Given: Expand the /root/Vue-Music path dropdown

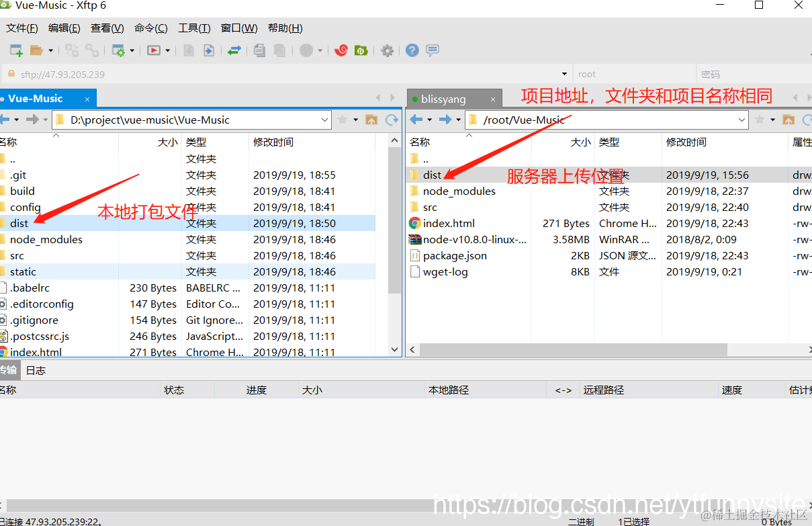Looking at the screenshot, I should pos(742,120).
